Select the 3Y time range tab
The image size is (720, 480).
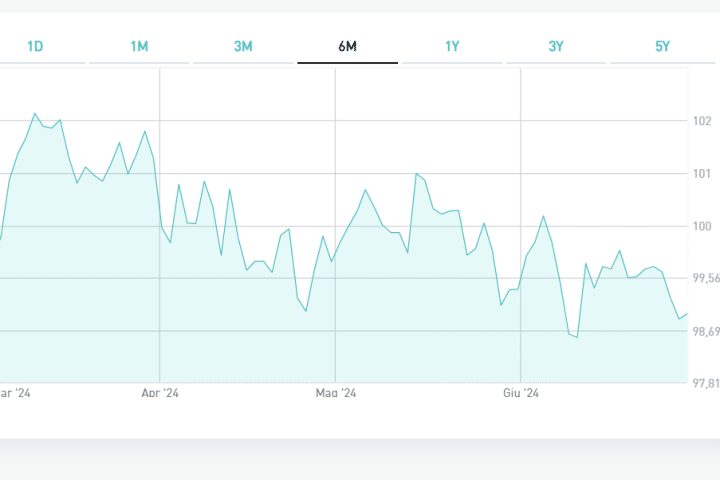[556, 46]
